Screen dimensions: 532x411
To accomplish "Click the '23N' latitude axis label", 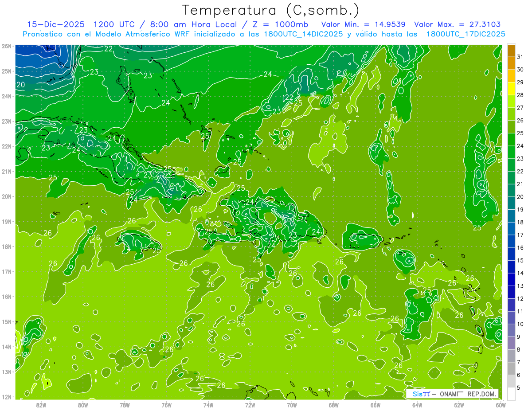I will [7, 121].
